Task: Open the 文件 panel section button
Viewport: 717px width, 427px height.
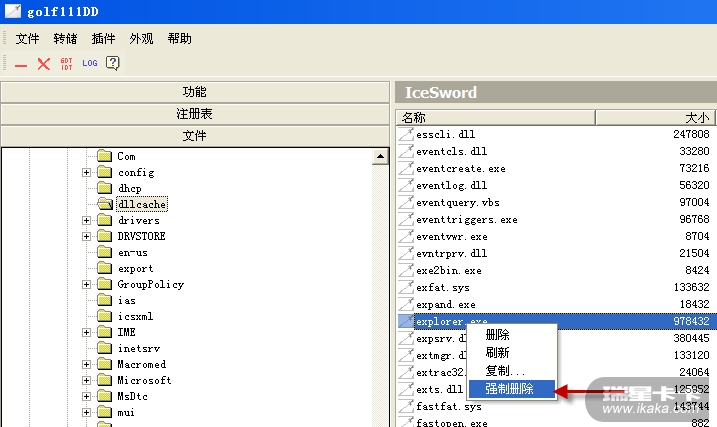Action: pyautogui.click(x=195, y=135)
